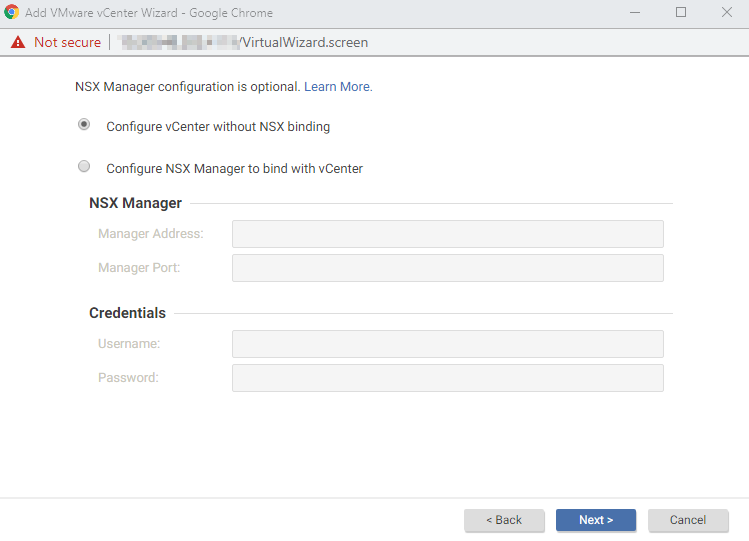Click the Not secure warning triangle icon

(x=17, y=43)
